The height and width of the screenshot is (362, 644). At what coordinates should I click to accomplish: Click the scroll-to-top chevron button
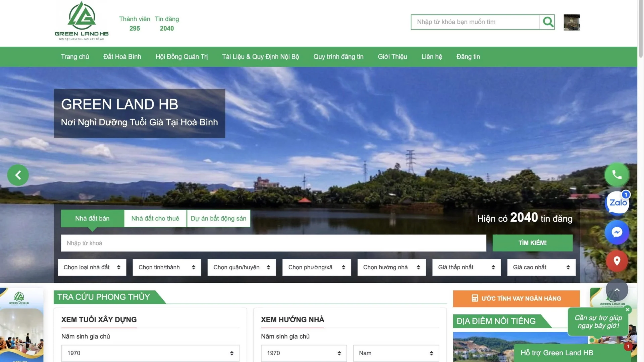[617, 290]
